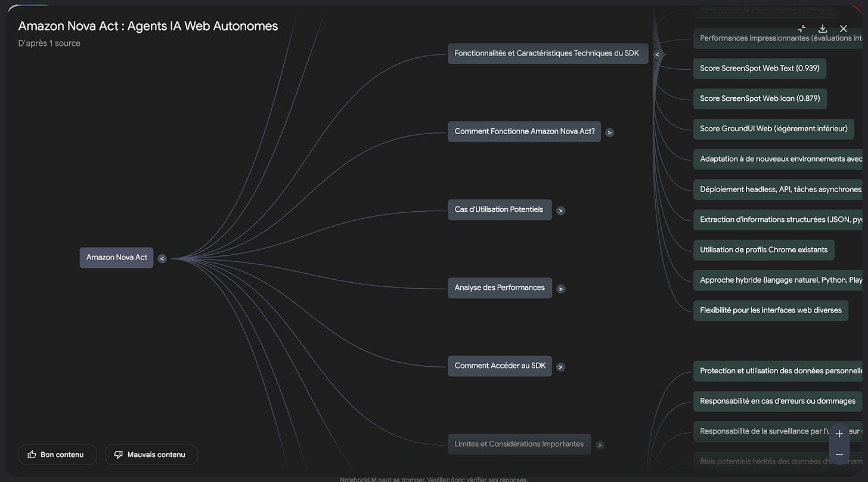Select the Comment Fonctionne Amazon Nova Act? node
This screenshot has height=482, width=868.
524,132
